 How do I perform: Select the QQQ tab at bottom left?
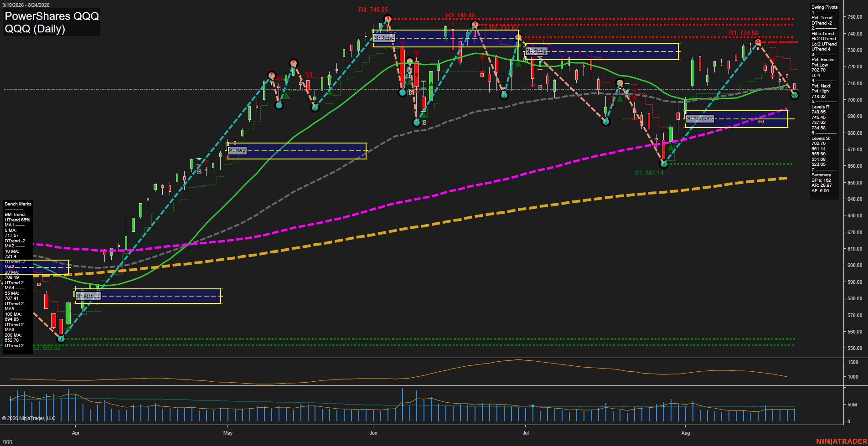[7, 442]
